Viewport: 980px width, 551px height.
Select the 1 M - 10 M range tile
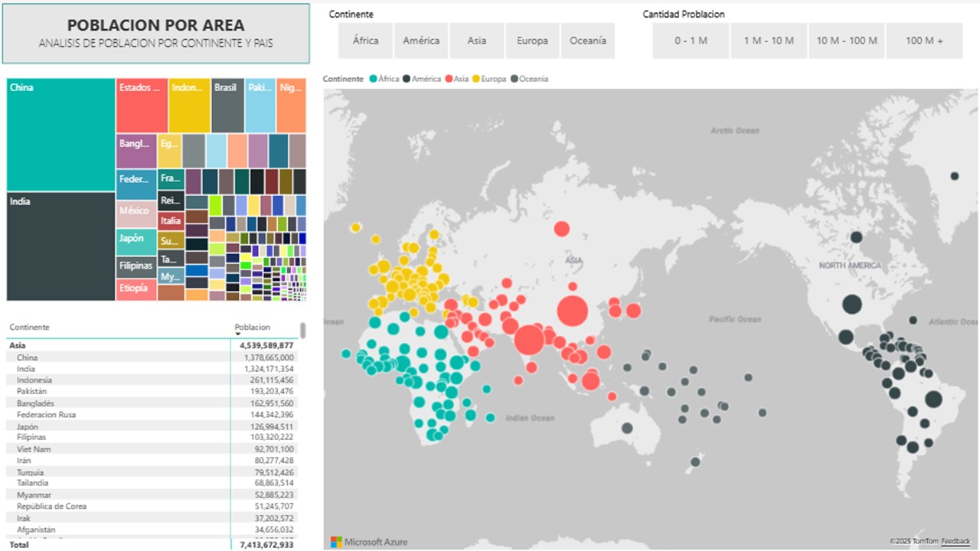click(769, 41)
